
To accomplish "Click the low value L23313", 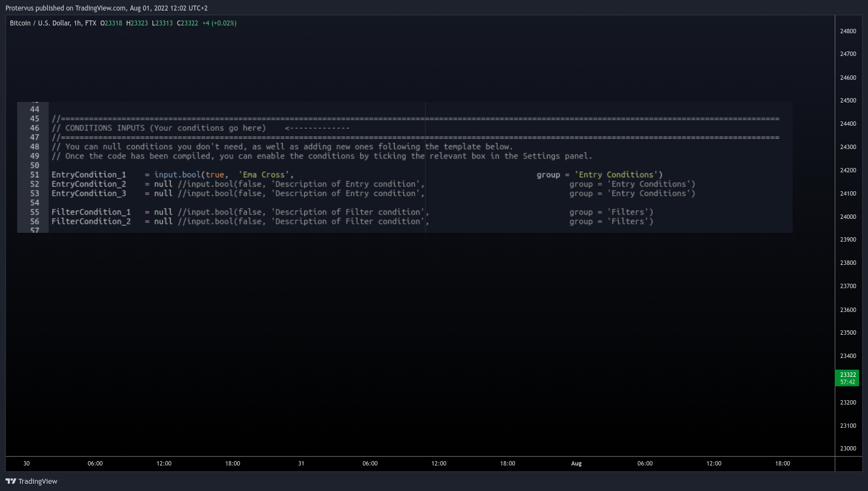I will 162,23.
